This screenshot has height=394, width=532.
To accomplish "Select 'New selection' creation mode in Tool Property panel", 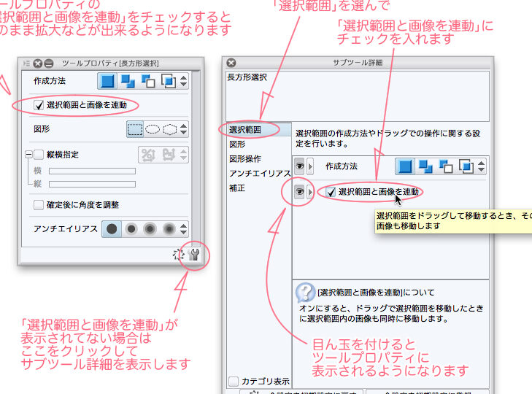I will tap(107, 81).
